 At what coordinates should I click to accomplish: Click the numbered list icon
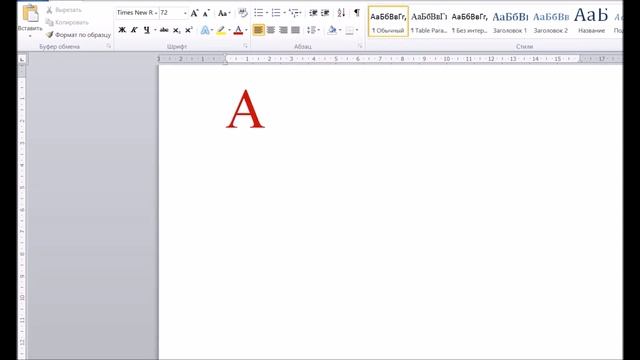point(276,13)
